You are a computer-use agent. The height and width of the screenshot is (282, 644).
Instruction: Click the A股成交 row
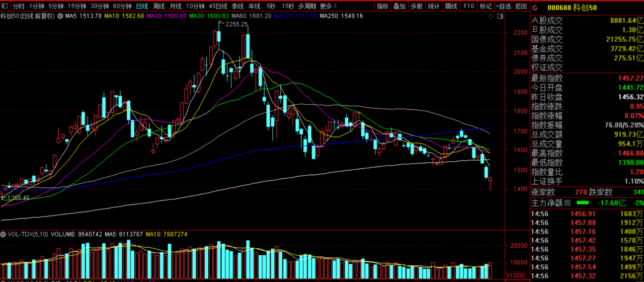tap(587, 21)
